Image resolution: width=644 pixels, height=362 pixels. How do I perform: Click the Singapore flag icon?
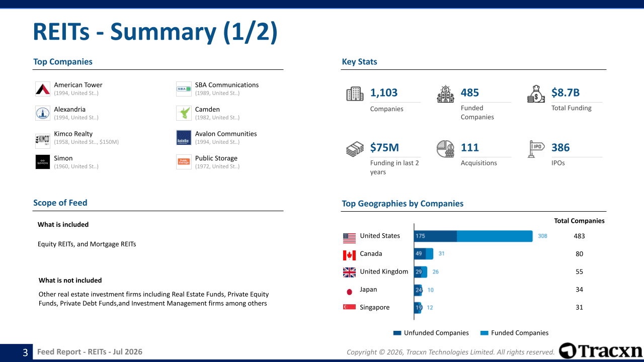coord(349,307)
